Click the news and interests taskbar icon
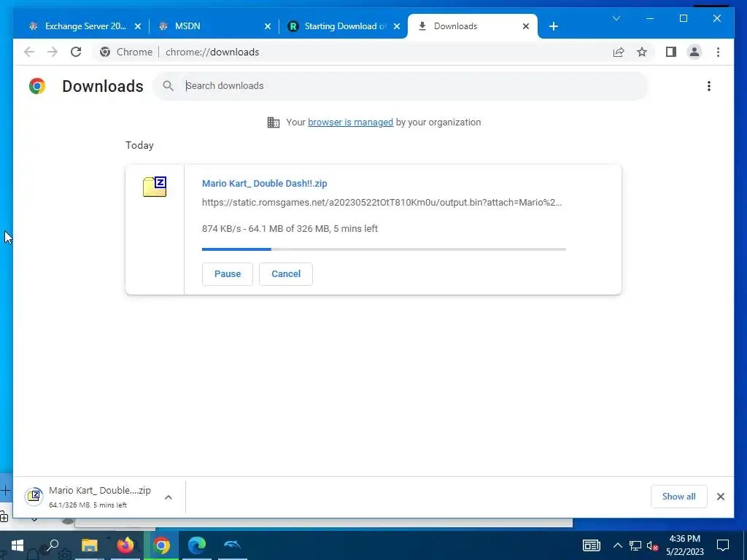This screenshot has height=560, width=747. click(591, 545)
